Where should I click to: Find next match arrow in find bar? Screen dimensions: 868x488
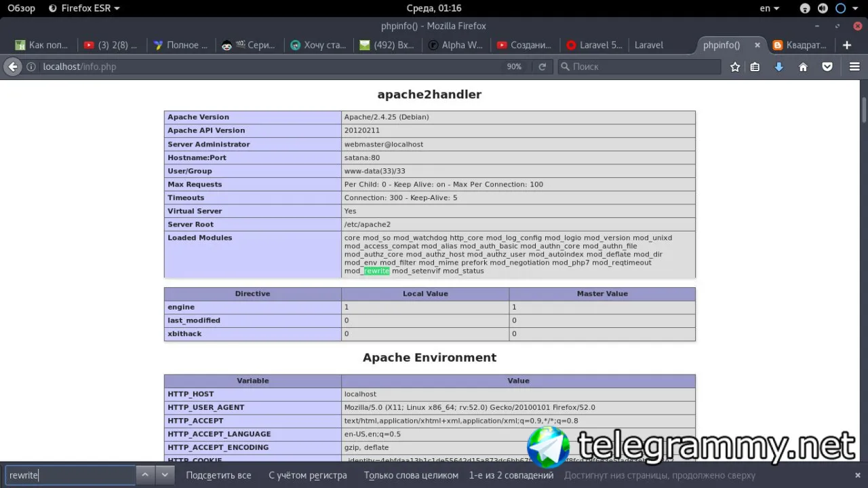165,475
